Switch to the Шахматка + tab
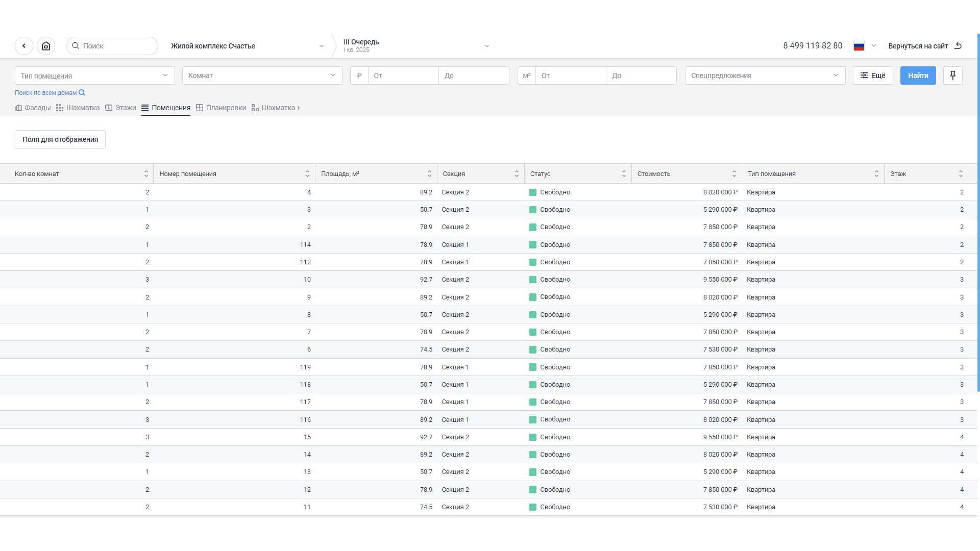Image resolution: width=980 pixels, height=551 pixels. point(276,108)
